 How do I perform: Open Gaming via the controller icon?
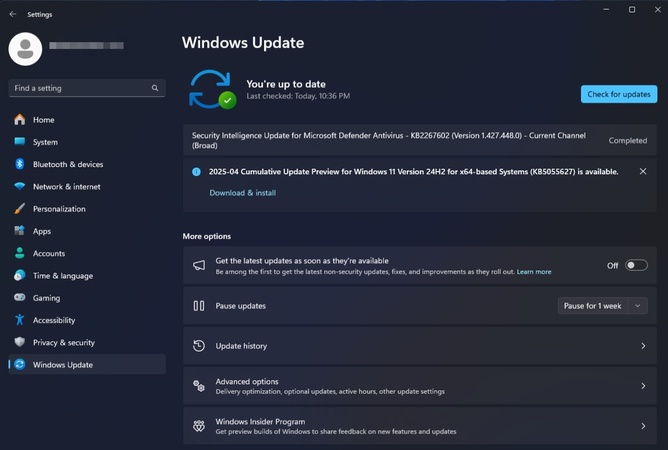tap(20, 297)
